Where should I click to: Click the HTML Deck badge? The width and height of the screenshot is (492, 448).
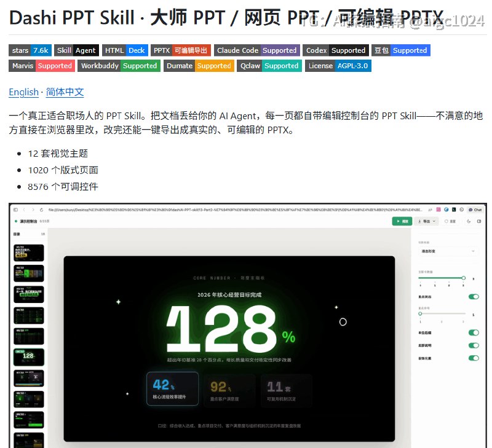click(125, 50)
